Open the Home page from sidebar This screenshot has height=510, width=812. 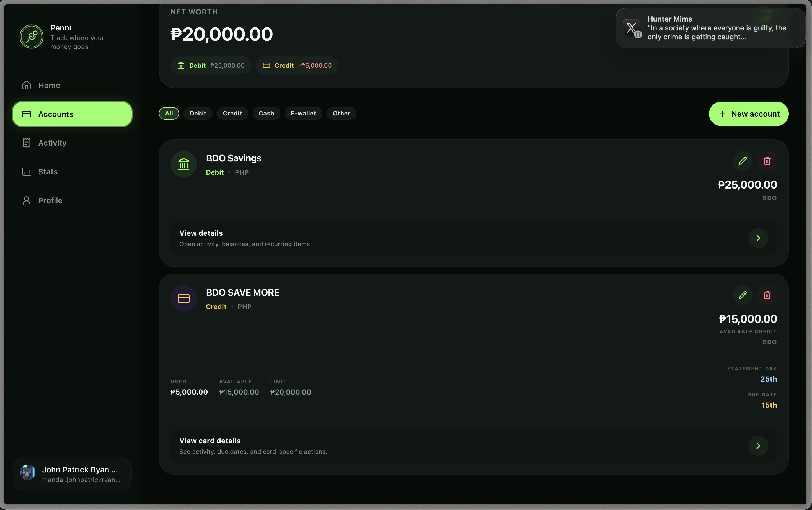[x=72, y=85]
